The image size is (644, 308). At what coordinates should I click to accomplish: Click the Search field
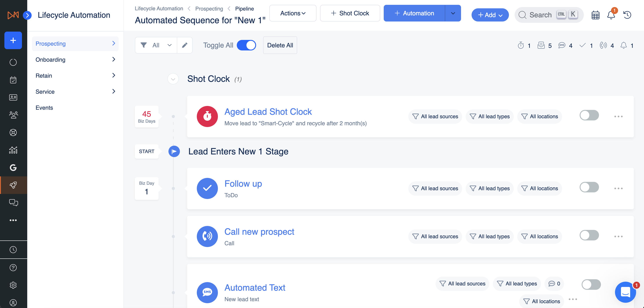pyautogui.click(x=540, y=15)
